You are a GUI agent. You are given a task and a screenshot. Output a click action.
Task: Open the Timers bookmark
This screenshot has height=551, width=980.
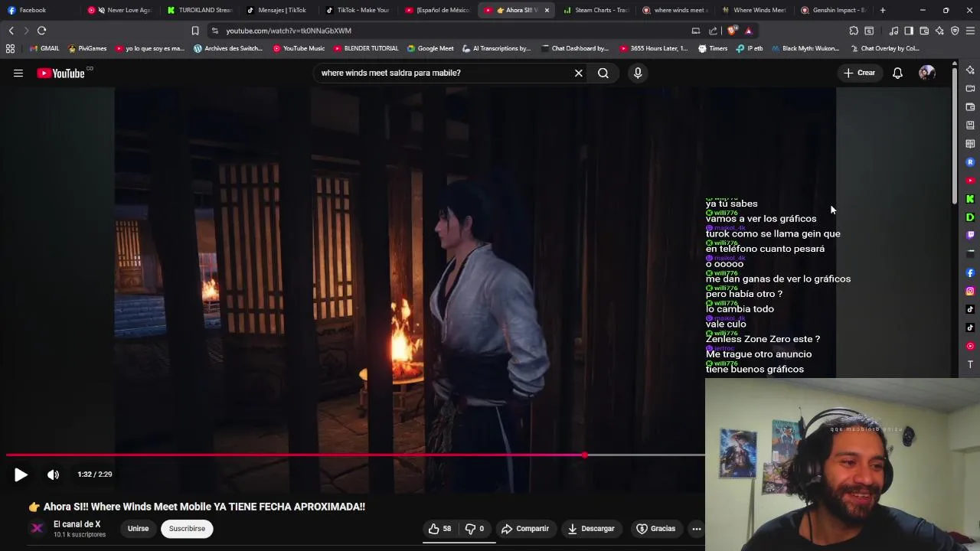(713, 48)
